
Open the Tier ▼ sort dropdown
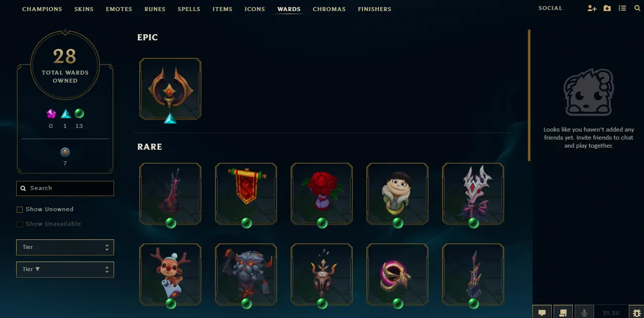pos(65,269)
